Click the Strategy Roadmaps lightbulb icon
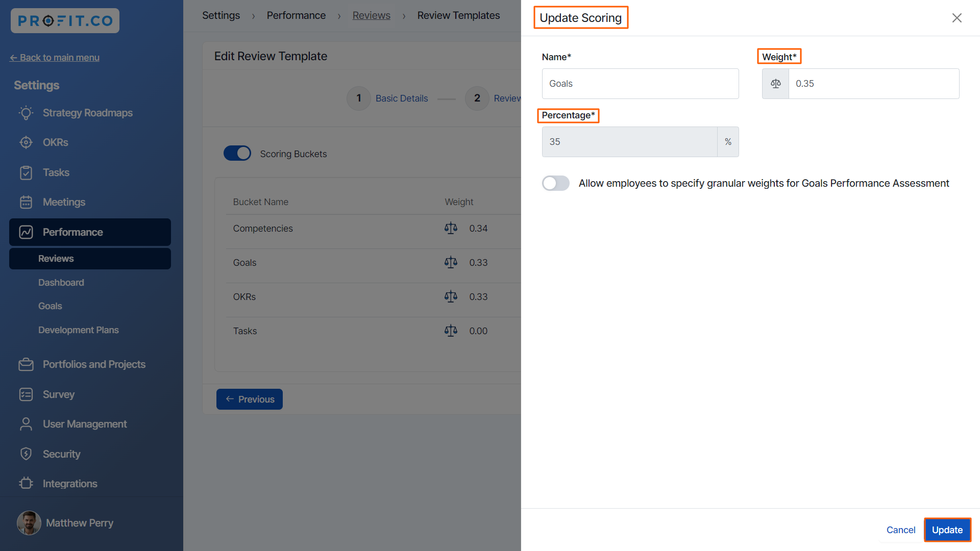Viewport: 980px width, 551px height. coord(26,113)
